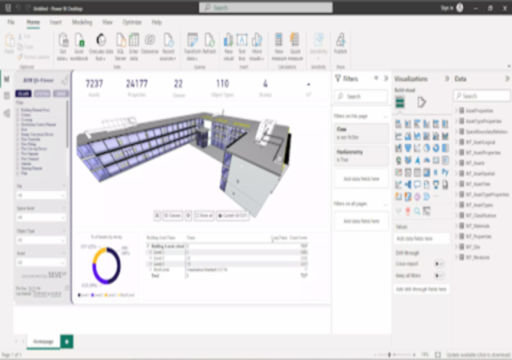512x360 pixels.
Task: Collapse the Visualizations pane
Action: click(447, 79)
